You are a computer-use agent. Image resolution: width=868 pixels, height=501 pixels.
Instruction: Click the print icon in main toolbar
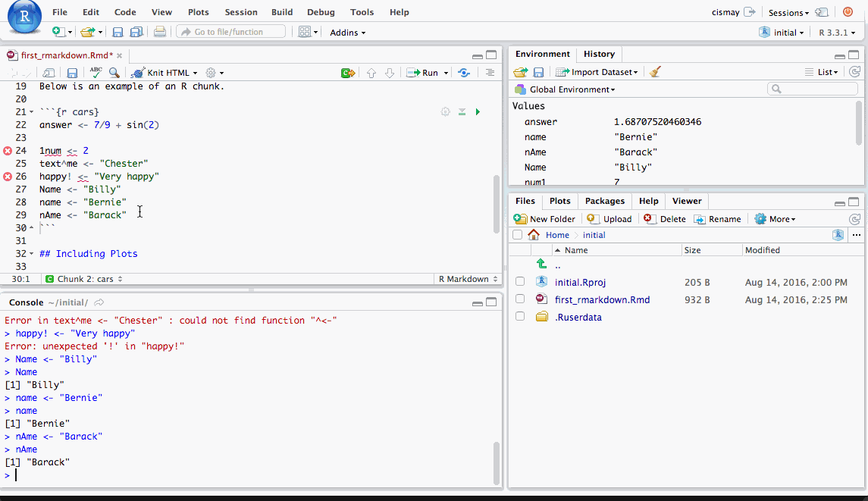point(159,32)
